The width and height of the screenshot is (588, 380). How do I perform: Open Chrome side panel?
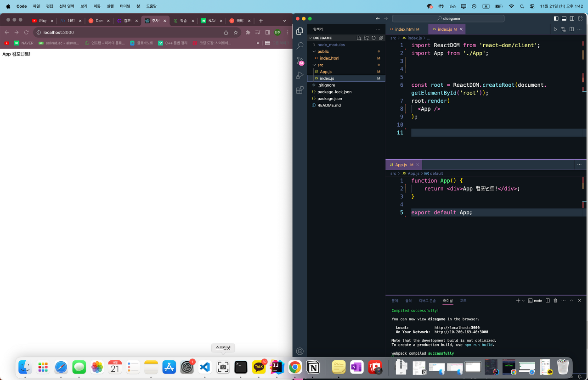pos(267,33)
